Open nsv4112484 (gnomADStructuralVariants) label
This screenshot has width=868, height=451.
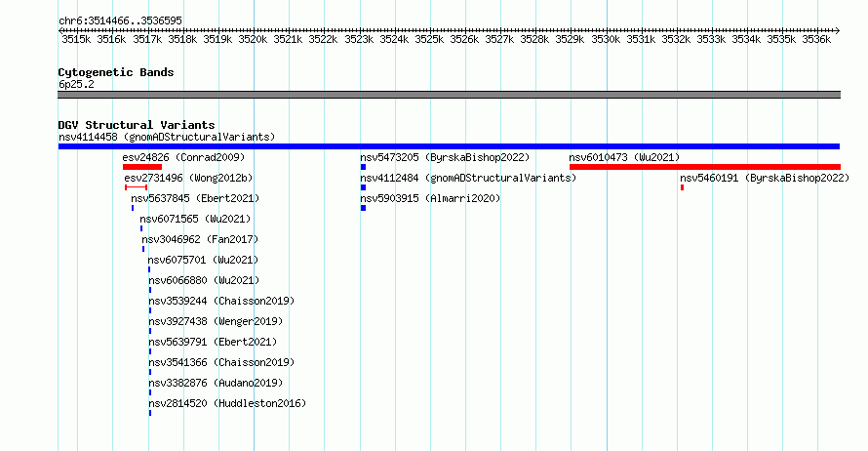pos(468,178)
